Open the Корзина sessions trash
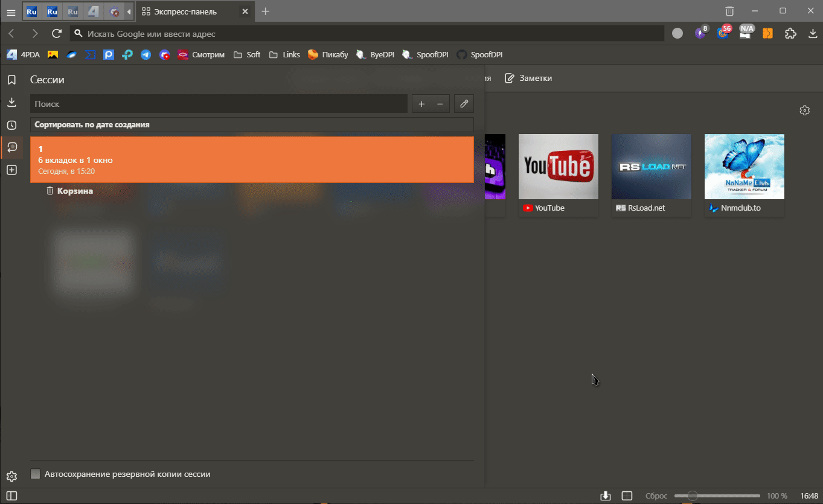The width and height of the screenshot is (823, 504). pyautogui.click(x=69, y=191)
